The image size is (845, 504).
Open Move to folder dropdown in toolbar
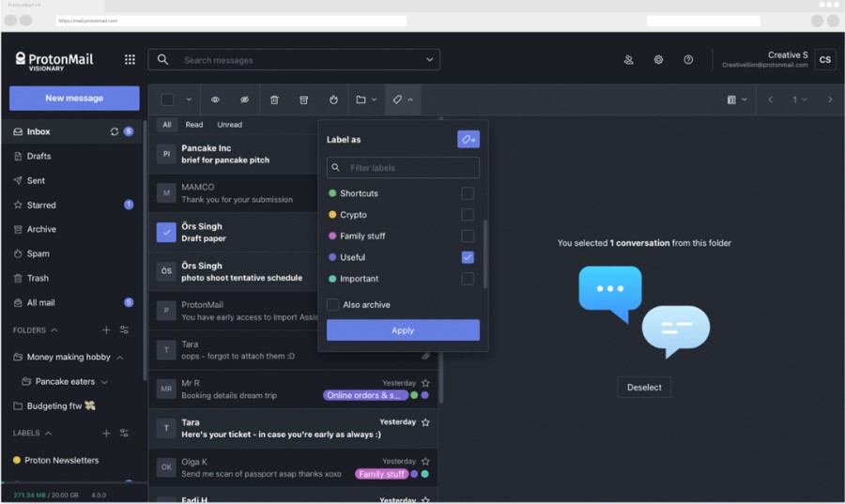pos(366,99)
